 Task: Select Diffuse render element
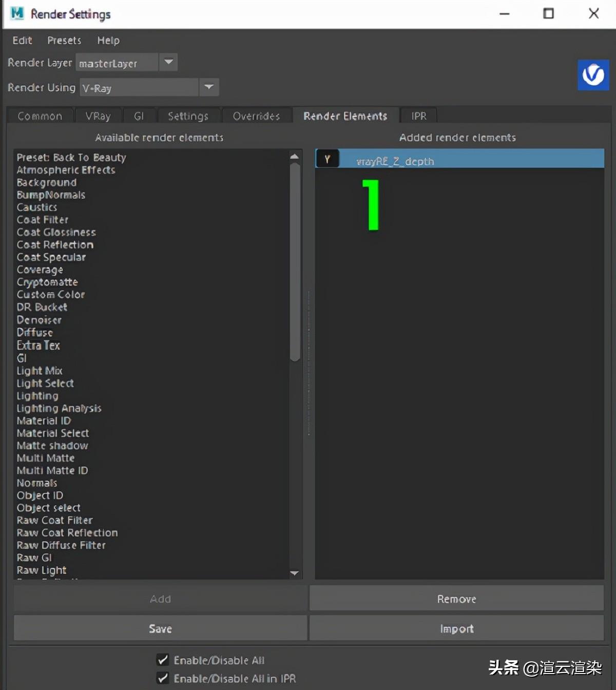coord(34,332)
